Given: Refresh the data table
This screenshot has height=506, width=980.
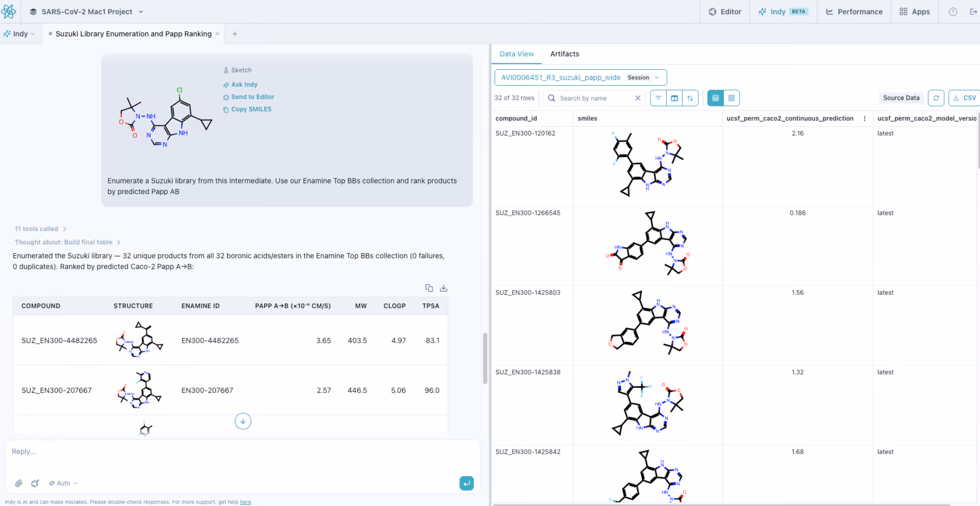Looking at the screenshot, I should (936, 98).
